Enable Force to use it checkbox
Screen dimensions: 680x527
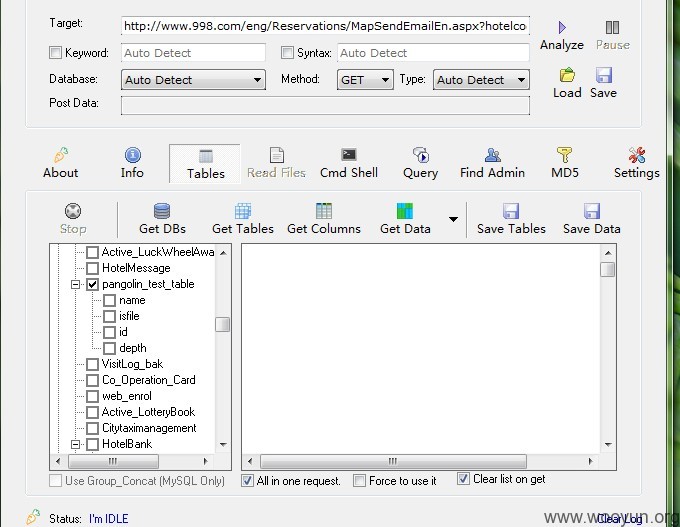pos(359,481)
